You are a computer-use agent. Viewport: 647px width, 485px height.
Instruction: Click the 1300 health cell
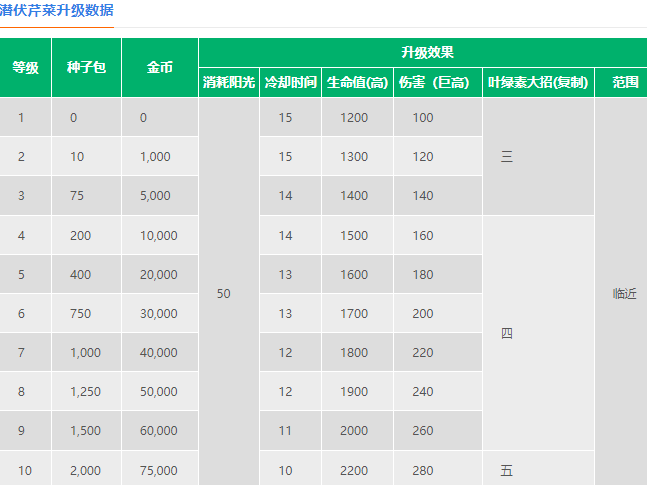pos(357,156)
